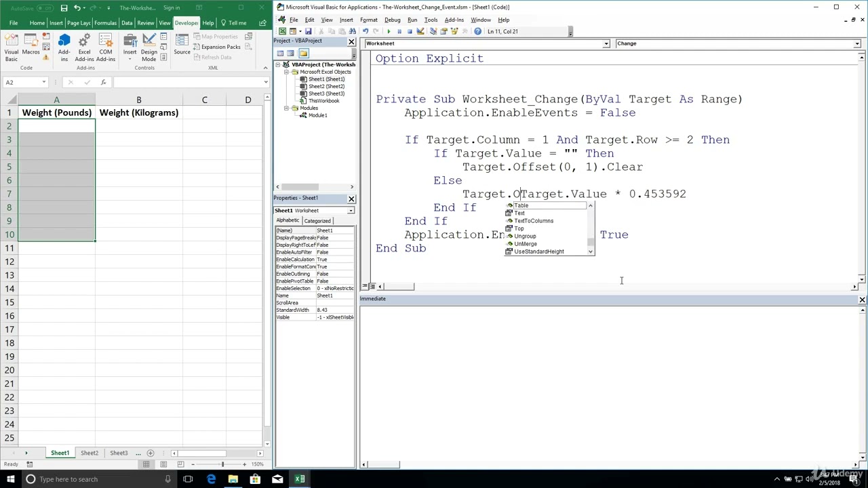Image resolution: width=868 pixels, height=488 pixels.
Task: Click Sign in on Excel title bar
Action: pyautogui.click(x=172, y=8)
